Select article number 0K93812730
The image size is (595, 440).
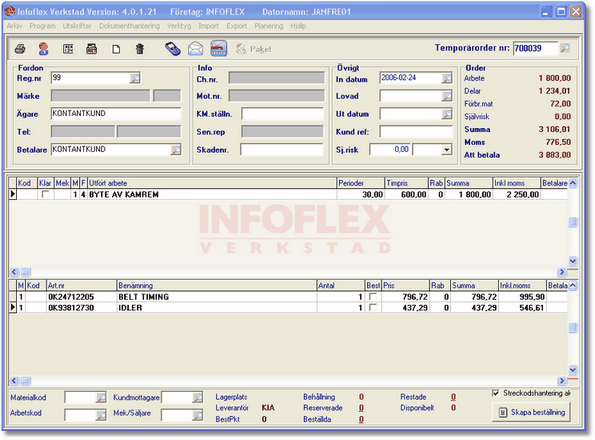(x=71, y=308)
